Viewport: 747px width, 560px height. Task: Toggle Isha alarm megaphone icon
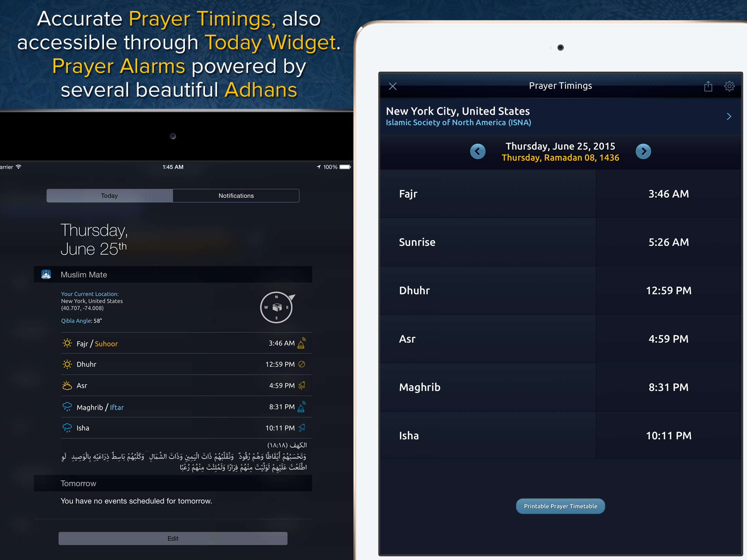pos(302,428)
